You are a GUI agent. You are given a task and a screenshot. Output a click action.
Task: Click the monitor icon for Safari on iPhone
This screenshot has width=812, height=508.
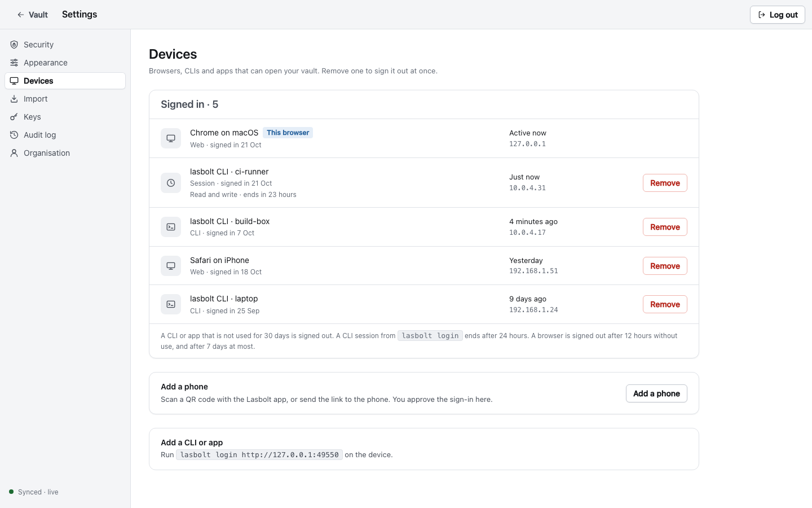coord(171,266)
